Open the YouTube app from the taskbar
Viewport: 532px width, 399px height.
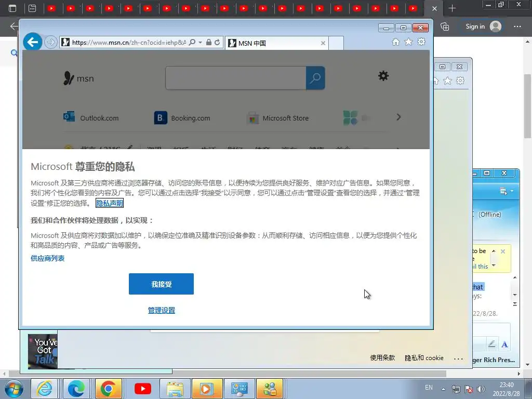142,389
